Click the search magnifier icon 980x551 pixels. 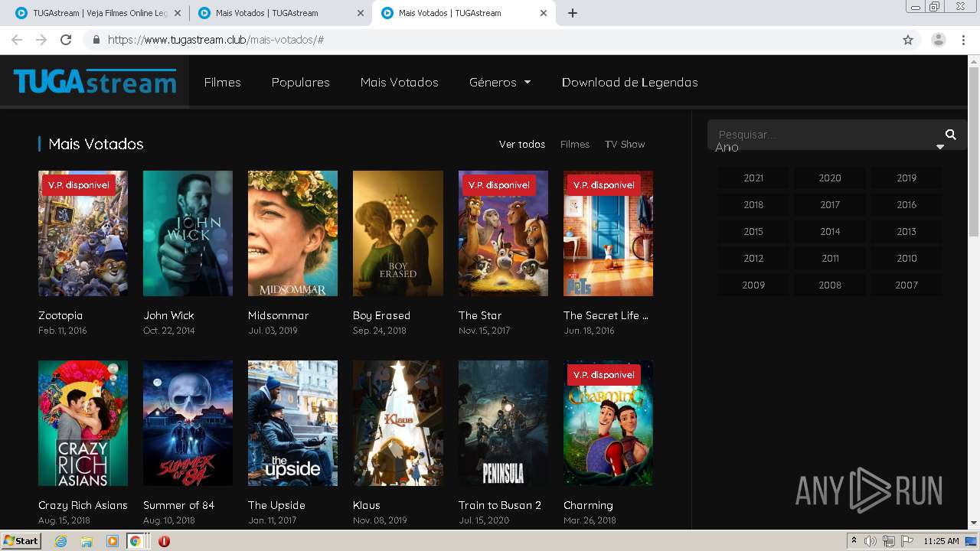coord(951,135)
